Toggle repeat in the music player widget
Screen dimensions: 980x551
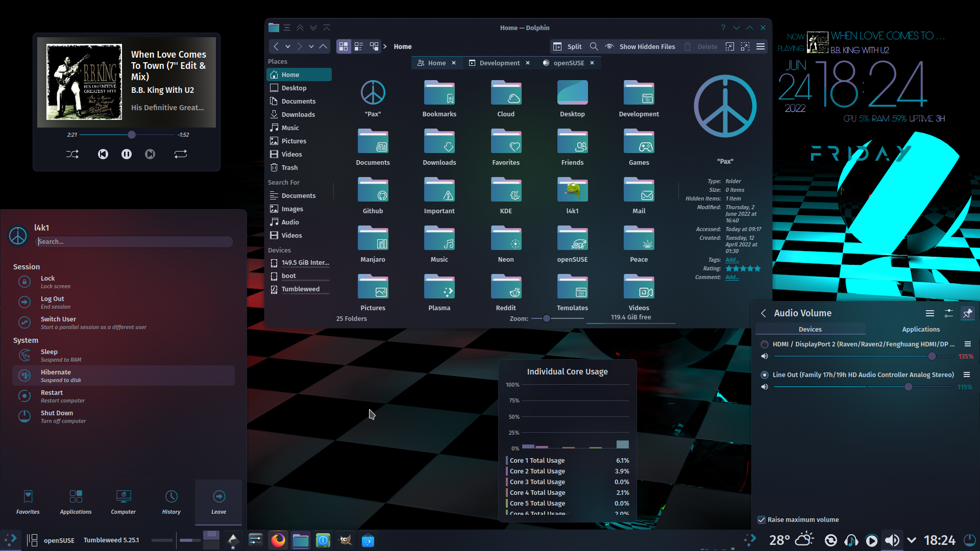(x=181, y=154)
